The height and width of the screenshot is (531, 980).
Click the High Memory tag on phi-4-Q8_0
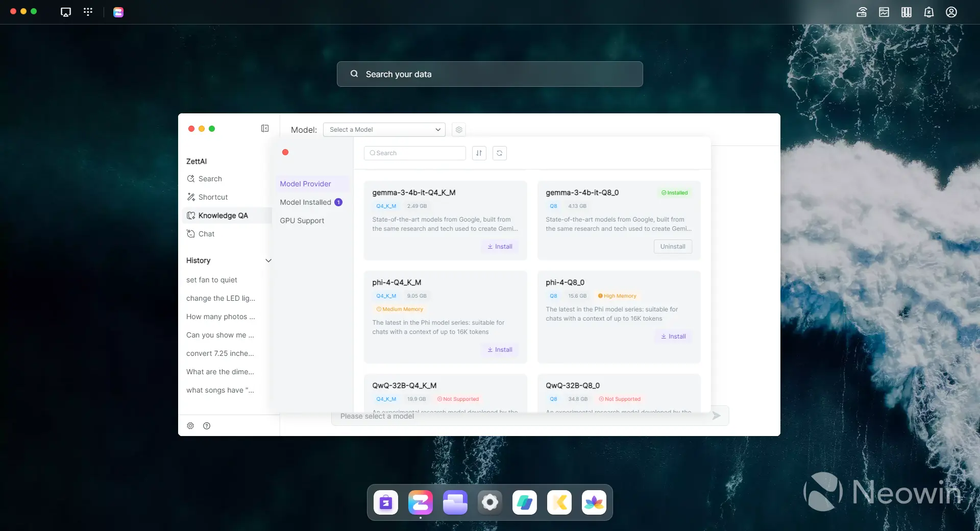point(617,296)
